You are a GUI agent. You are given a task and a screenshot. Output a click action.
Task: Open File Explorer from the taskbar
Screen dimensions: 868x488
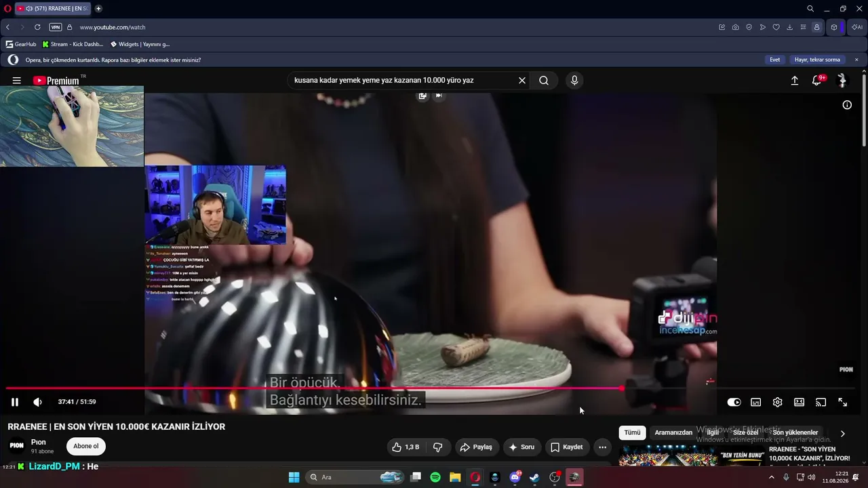pyautogui.click(x=455, y=477)
